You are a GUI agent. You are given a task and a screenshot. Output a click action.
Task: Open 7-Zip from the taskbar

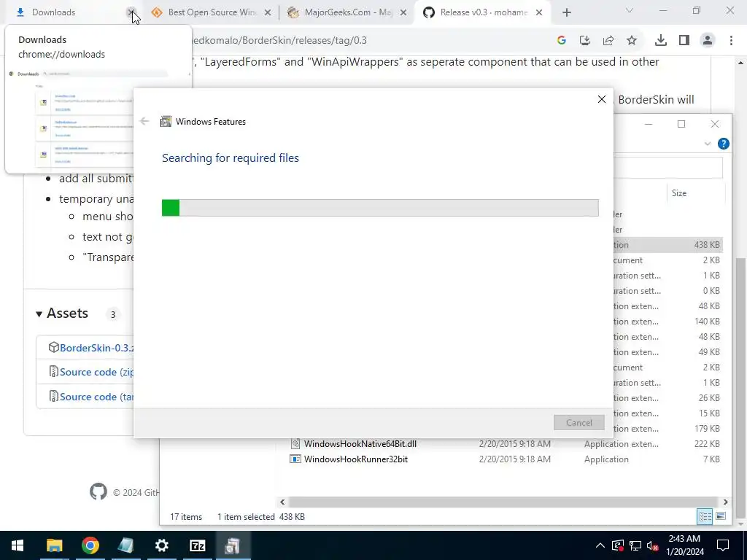197,545
